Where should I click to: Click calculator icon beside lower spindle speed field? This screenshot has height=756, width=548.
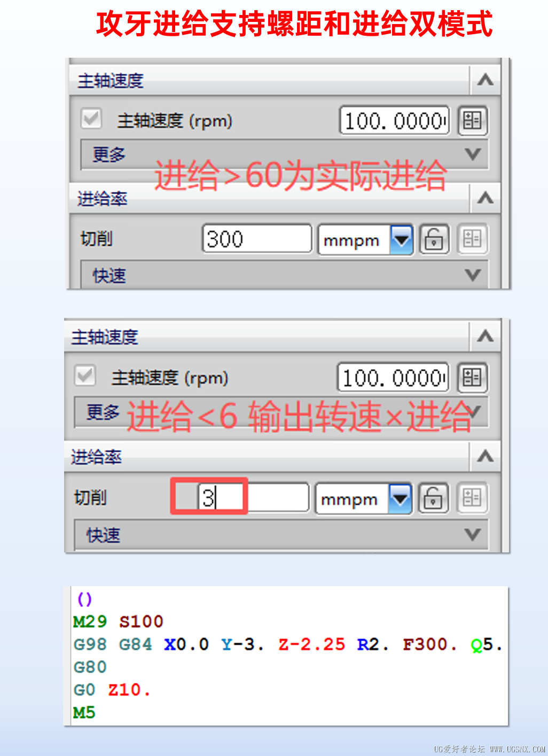(x=472, y=378)
